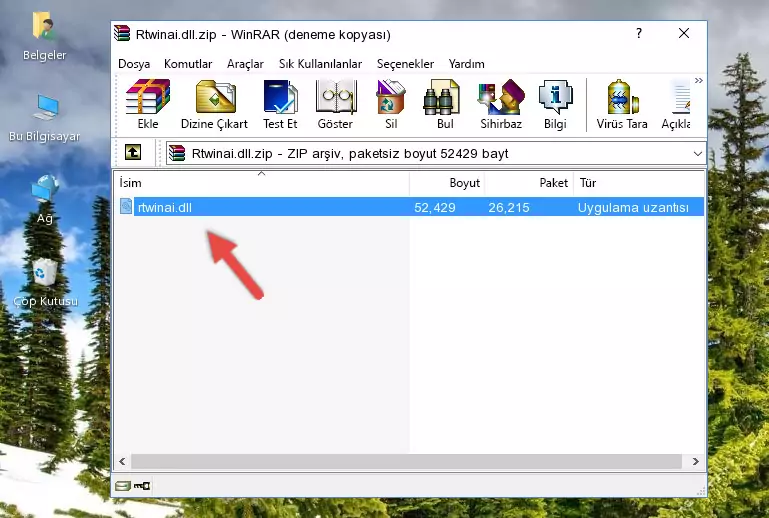Show archive Bilgi information
769x518 pixels.
pyautogui.click(x=555, y=104)
